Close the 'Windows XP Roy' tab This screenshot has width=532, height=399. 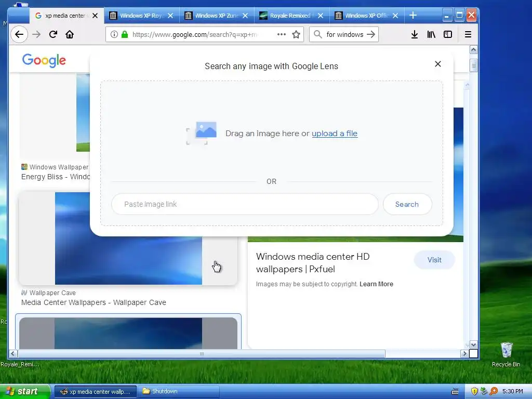pos(170,16)
